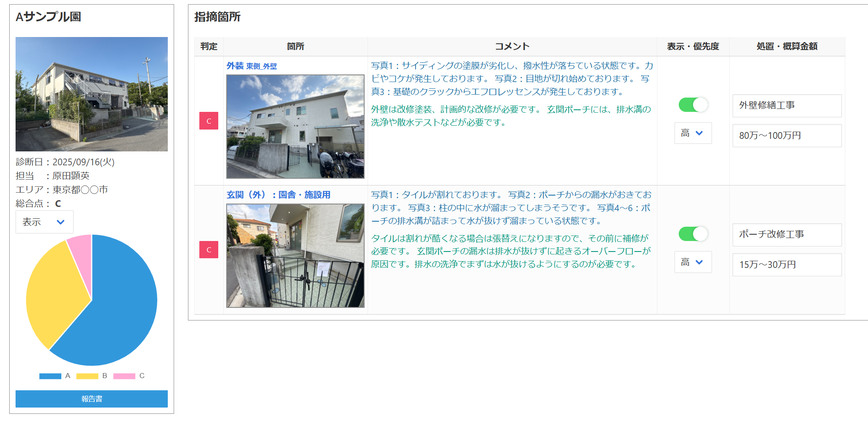Click the 報告書 button

point(92,399)
